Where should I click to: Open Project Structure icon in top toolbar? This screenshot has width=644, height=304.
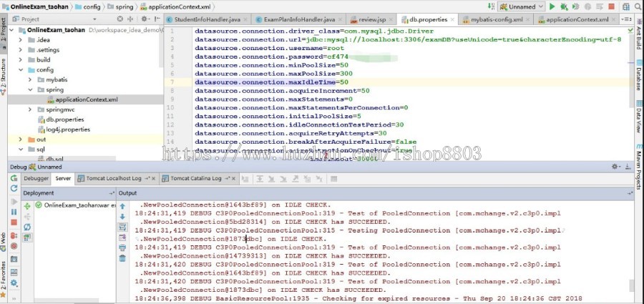click(626, 6)
